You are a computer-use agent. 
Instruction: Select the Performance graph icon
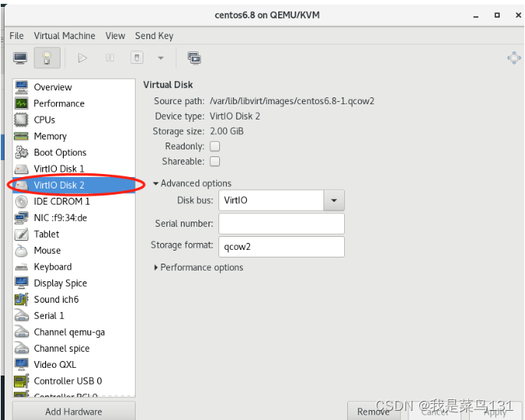(x=21, y=103)
